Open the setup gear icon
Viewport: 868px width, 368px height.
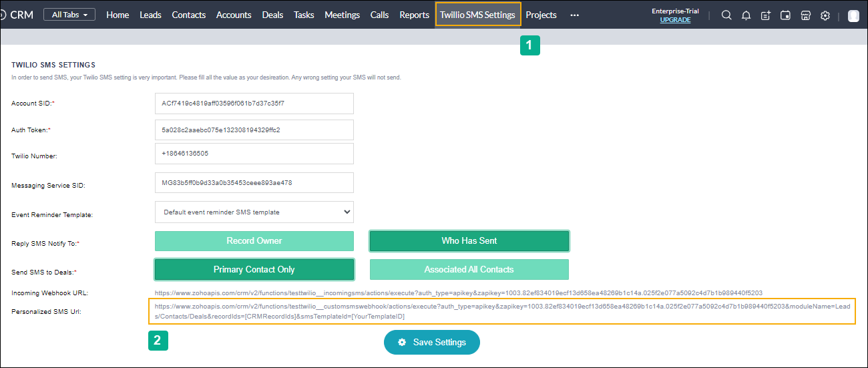pos(825,15)
